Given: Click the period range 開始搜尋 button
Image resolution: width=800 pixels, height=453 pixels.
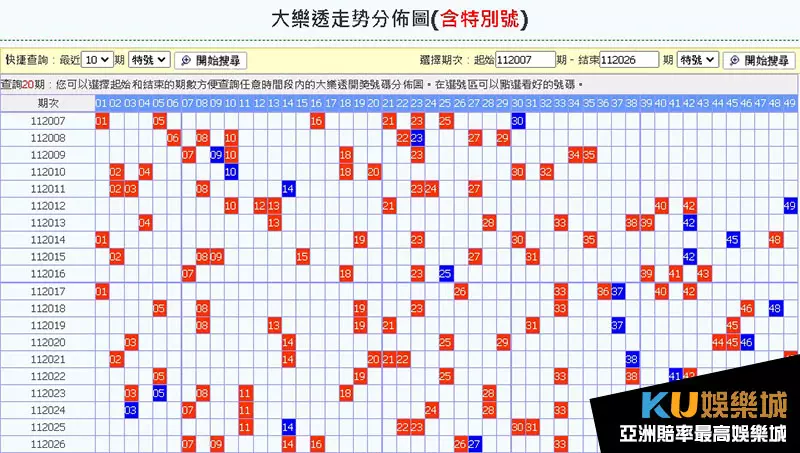Looking at the screenshot, I should tap(759, 60).
